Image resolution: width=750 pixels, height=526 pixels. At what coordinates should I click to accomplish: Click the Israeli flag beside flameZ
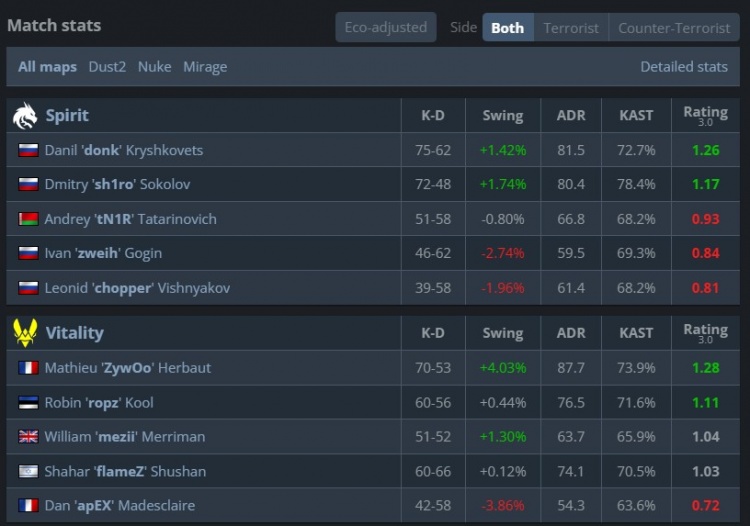[x=28, y=471]
